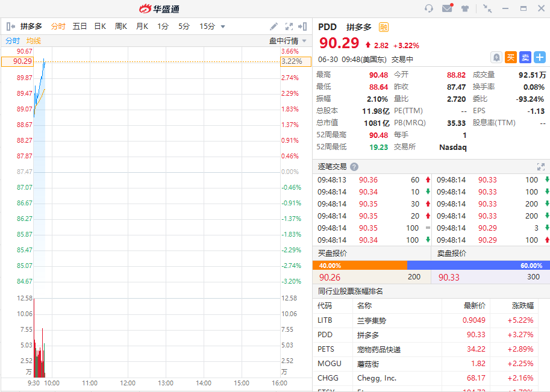Viewport: 550px width, 392px height.
Task: Open the LITB 兰亭集势 row
Action: [425, 320]
